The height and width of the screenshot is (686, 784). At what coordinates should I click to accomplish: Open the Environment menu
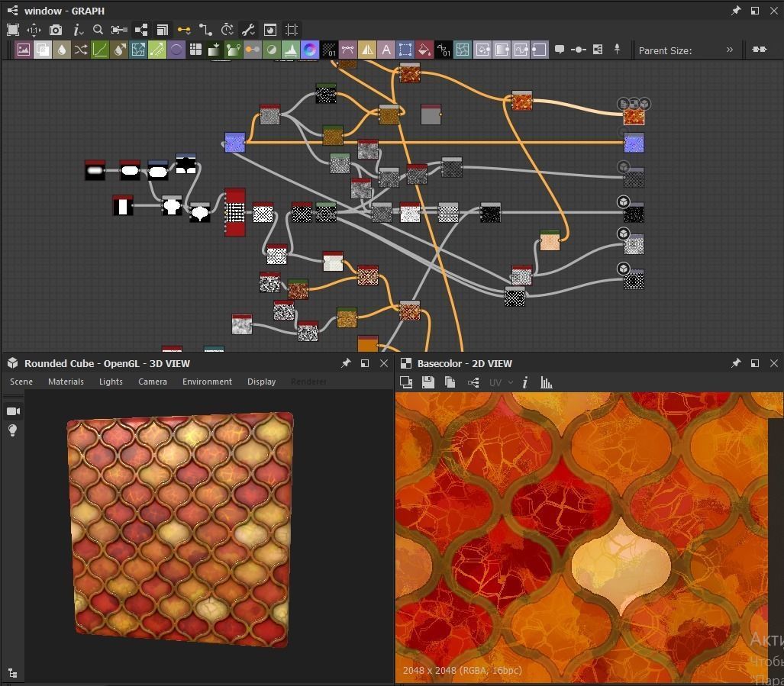click(207, 382)
